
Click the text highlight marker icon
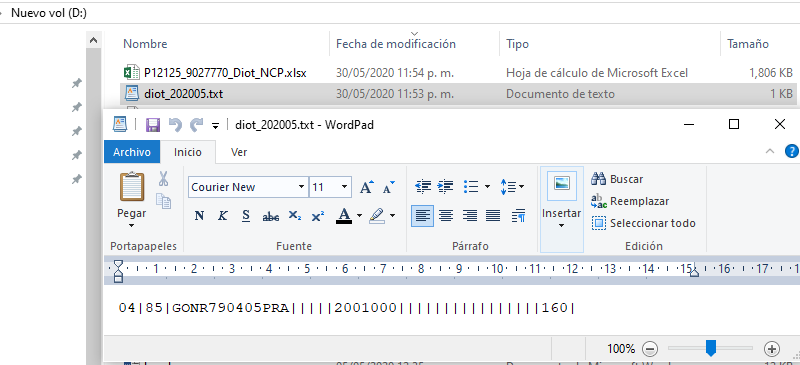coord(377,215)
